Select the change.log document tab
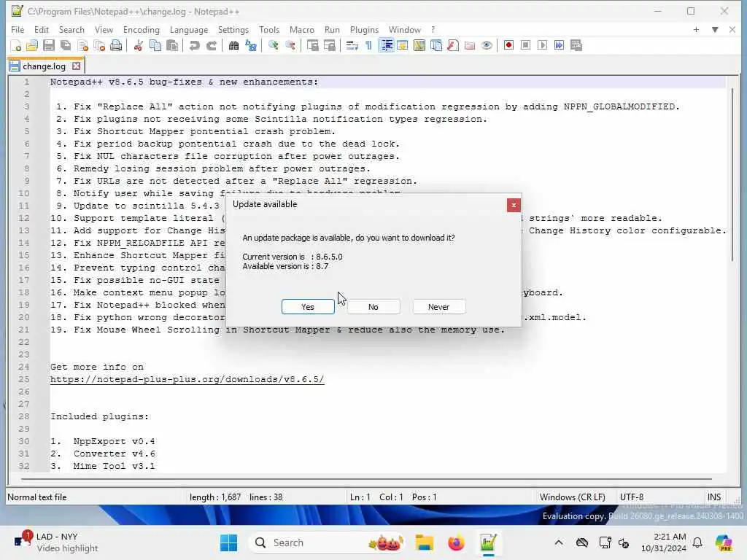The height and width of the screenshot is (560, 747). pyautogui.click(x=44, y=66)
